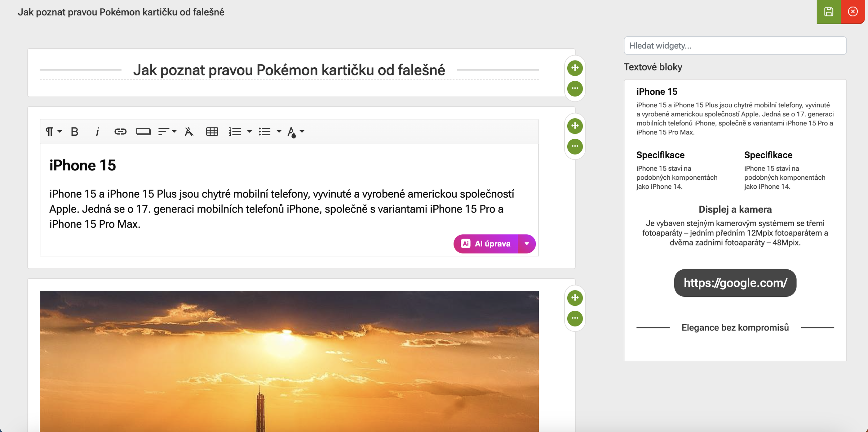This screenshot has height=432, width=868.
Task: Close the editor with the red X button
Action: 853,12
